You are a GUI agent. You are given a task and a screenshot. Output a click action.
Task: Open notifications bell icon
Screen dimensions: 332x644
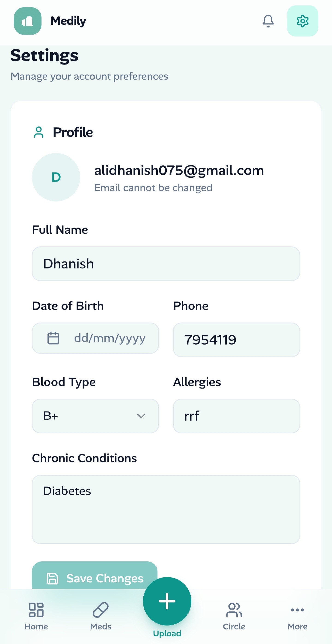268,21
